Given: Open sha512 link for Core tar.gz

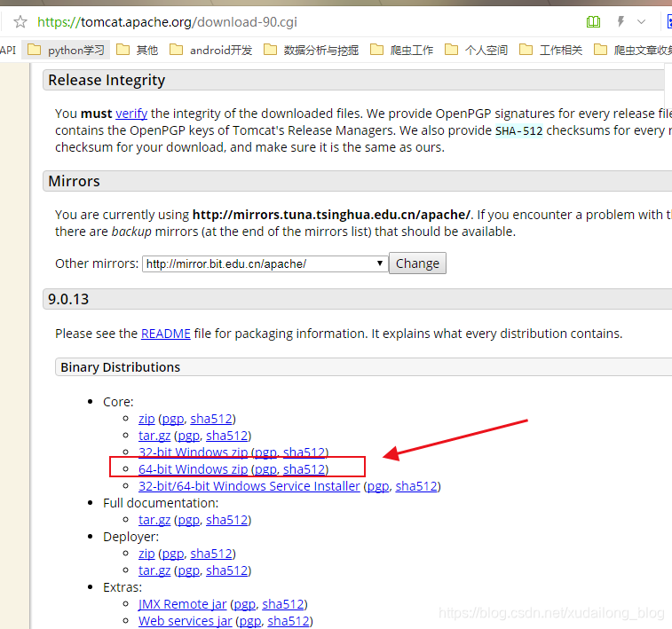Looking at the screenshot, I should coord(227,436).
